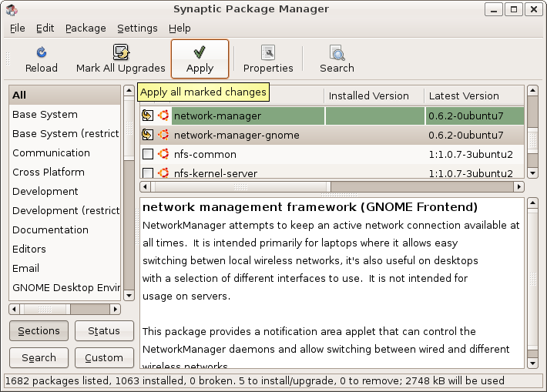The image size is (547, 392).
Task: Select network-manager-gnome package name
Action: (237, 135)
